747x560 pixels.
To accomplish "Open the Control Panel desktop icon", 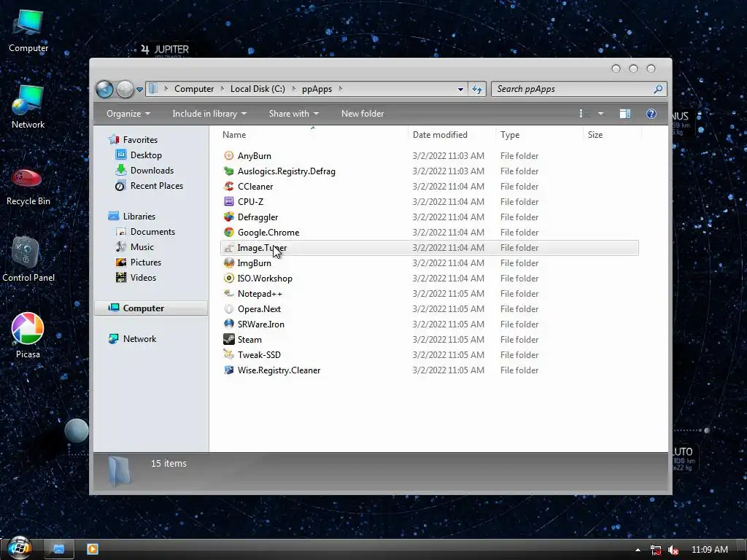I will coord(28,260).
